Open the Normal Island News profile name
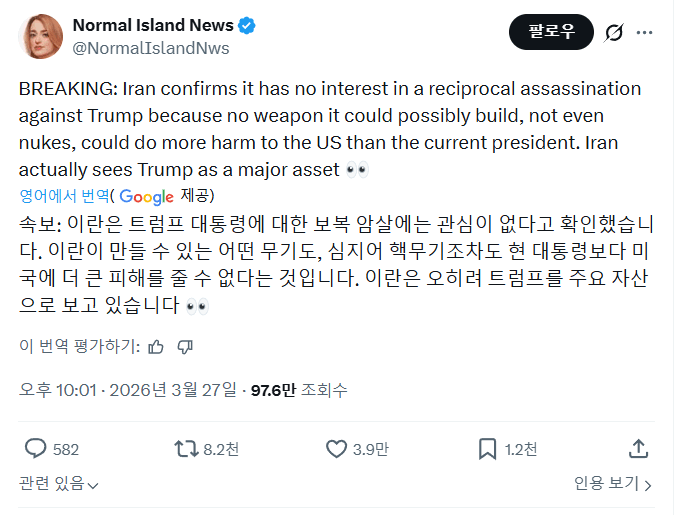Screen dimensions: 684x515 point(153,25)
